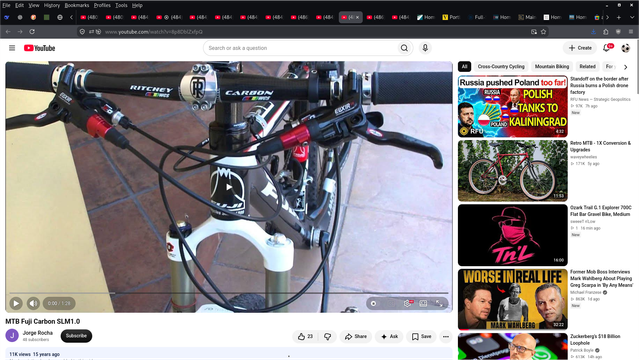The width and height of the screenshot is (639, 360).
Task: Open the Retro MTB 1X Conversion thumbnail
Action: pos(513,170)
